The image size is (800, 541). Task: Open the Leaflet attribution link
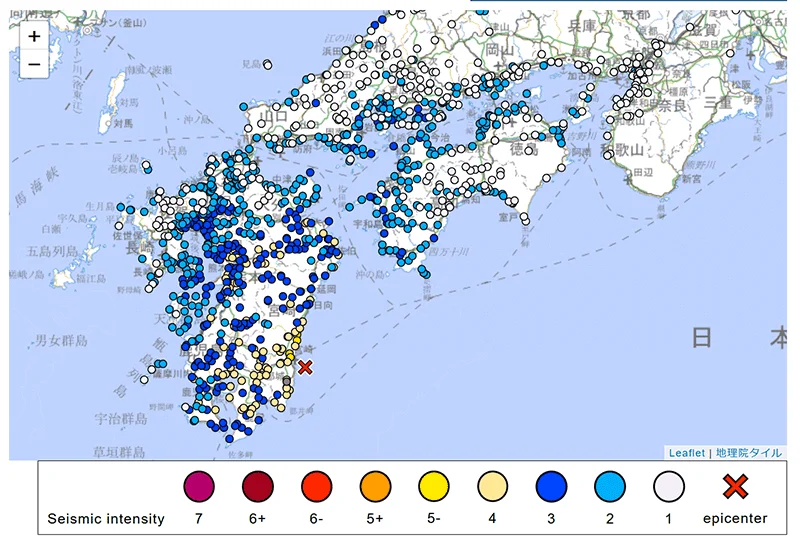click(x=686, y=453)
